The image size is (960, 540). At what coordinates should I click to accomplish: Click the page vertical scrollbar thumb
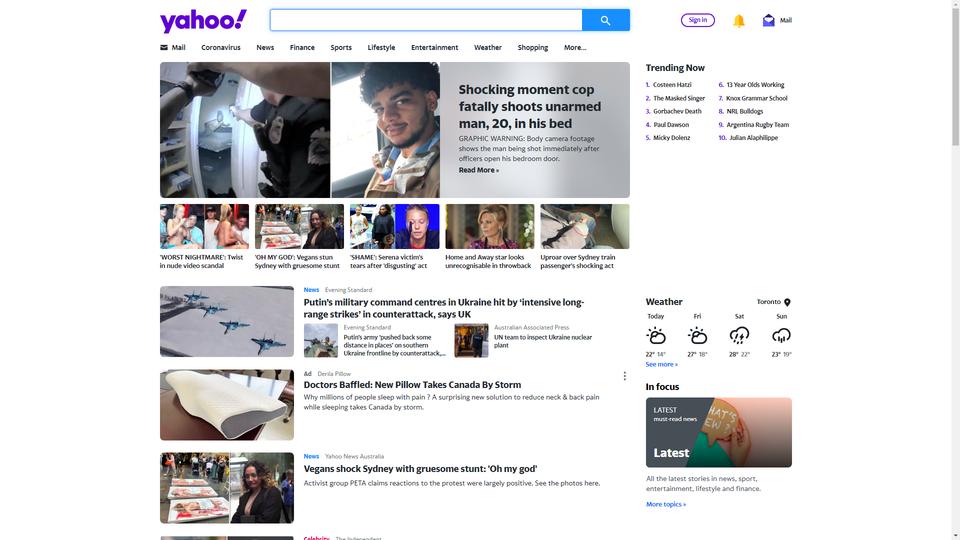[x=955, y=77]
